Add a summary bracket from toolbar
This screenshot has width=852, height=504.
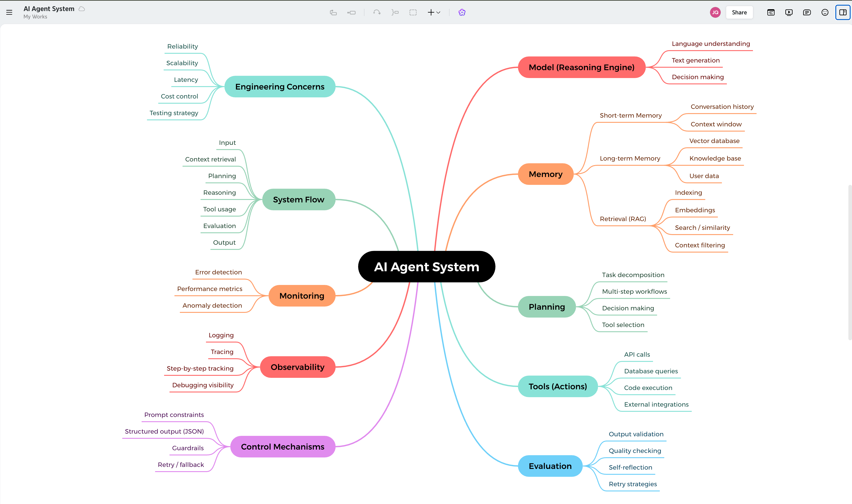coord(395,13)
